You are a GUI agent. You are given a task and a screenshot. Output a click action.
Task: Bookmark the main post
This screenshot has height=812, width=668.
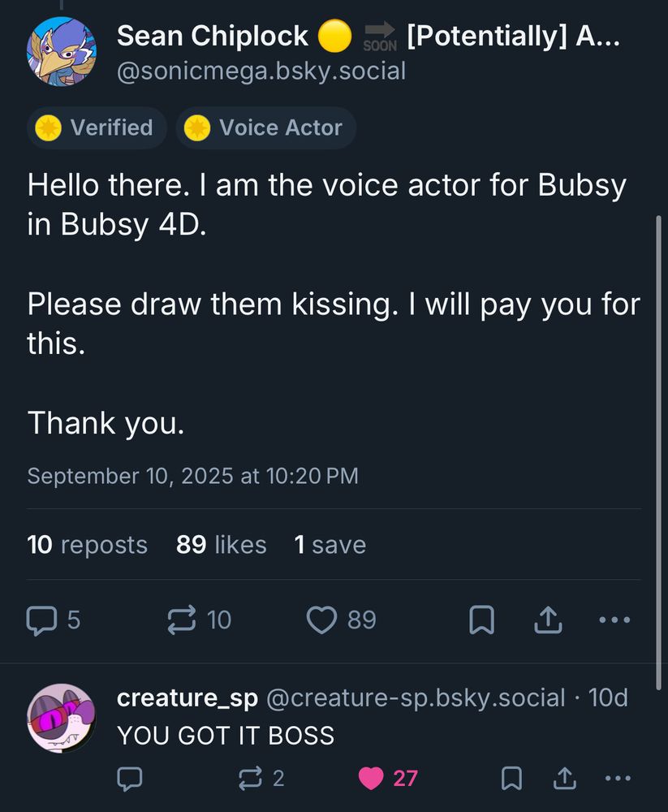[x=481, y=621]
